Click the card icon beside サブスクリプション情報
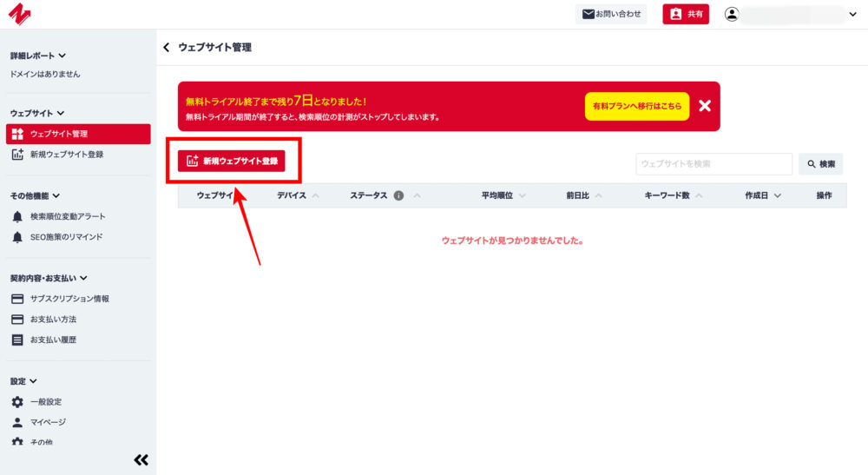868x475 pixels. pos(17,299)
